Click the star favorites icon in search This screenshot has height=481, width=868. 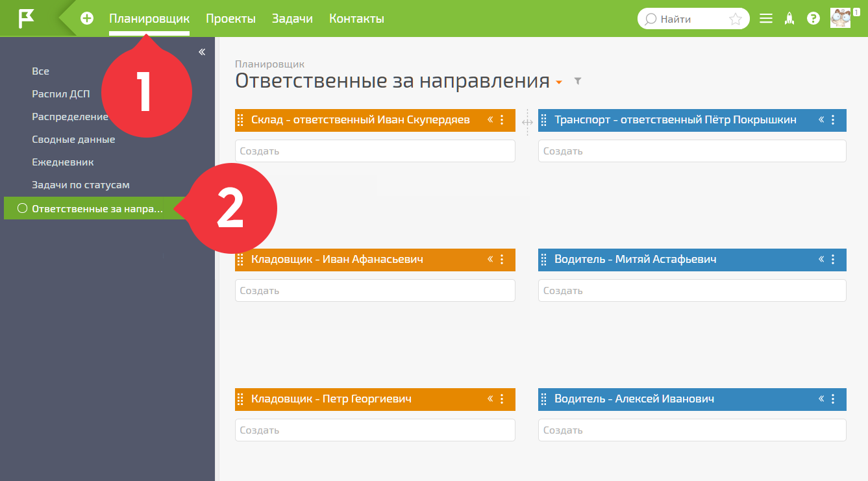click(x=736, y=19)
